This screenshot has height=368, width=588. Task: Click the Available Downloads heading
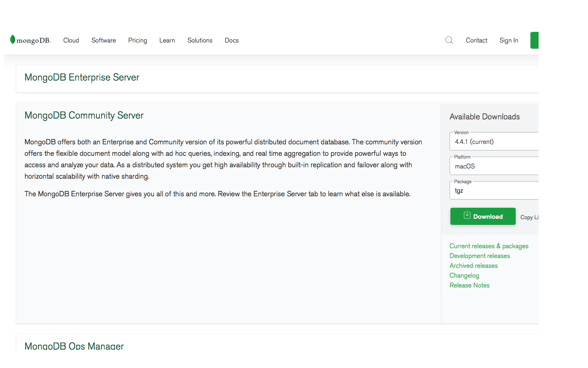coord(485,117)
